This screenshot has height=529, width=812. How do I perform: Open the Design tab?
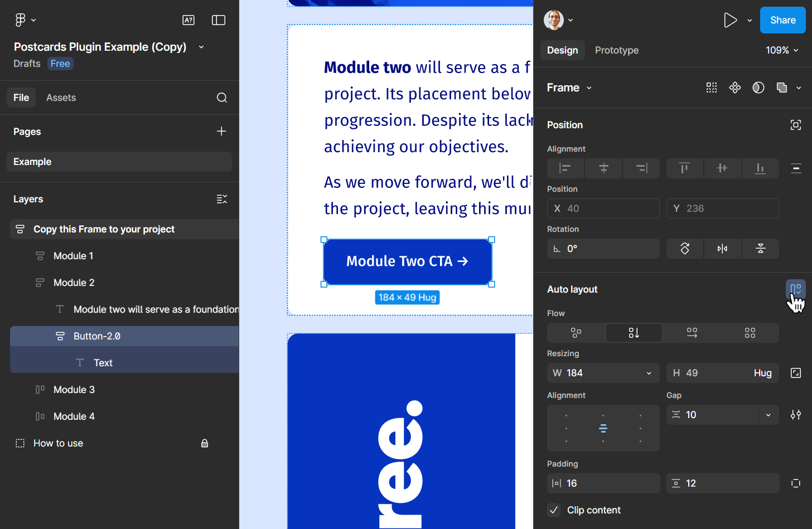click(563, 50)
